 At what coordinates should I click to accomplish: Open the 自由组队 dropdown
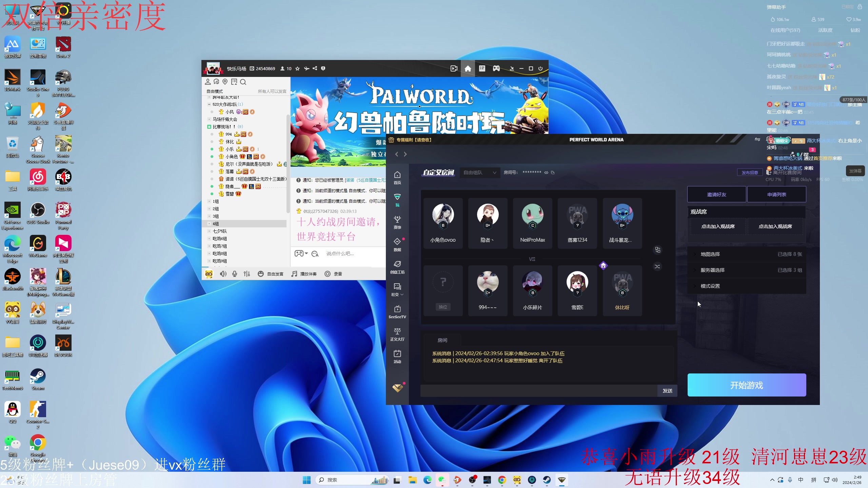(479, 172)
